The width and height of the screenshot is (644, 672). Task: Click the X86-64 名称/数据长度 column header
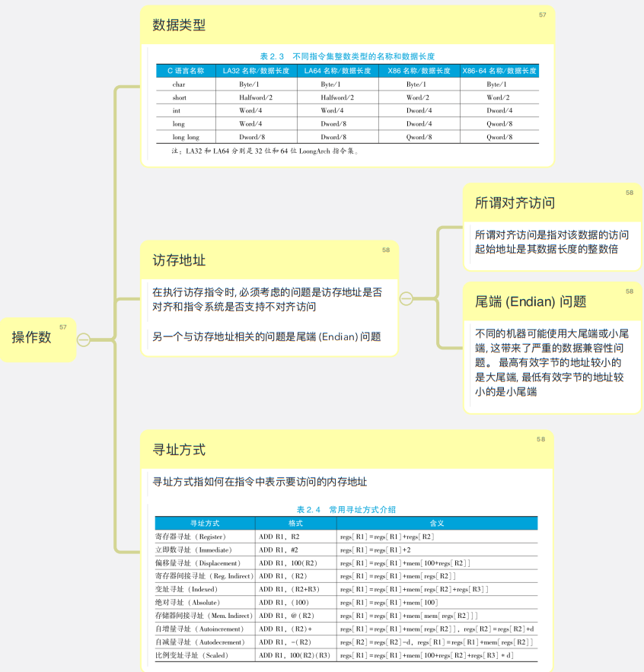499,71
